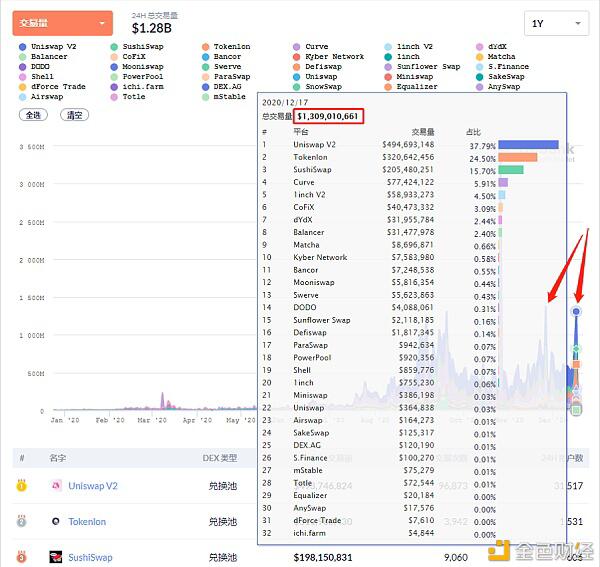Click the gold rank 1 medal icon
The width and height of the screenshot is (600, 567).
21,485
